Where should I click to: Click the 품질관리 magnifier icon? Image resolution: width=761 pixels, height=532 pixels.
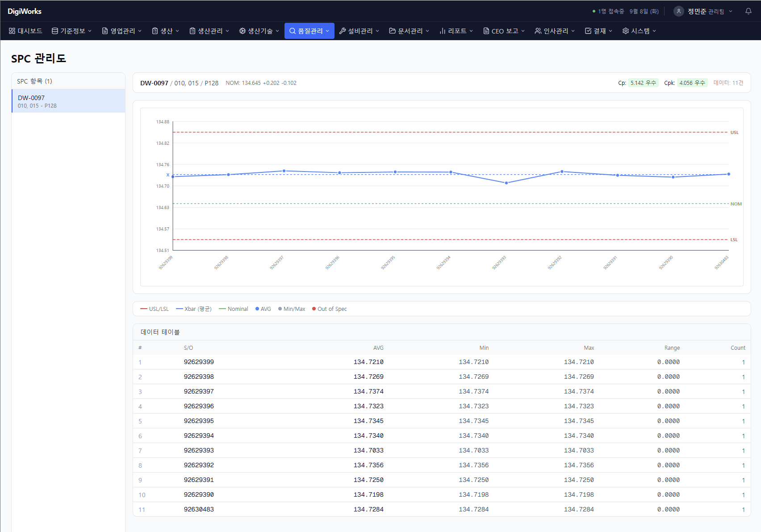pyautogui.click(x=293, y=31)
